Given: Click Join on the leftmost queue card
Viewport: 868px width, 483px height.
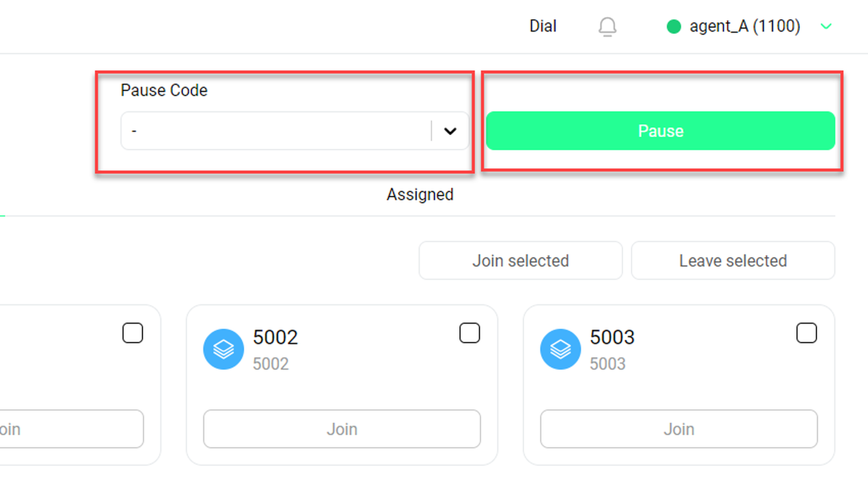Looking at the screenshot, I should click(69, 429).
